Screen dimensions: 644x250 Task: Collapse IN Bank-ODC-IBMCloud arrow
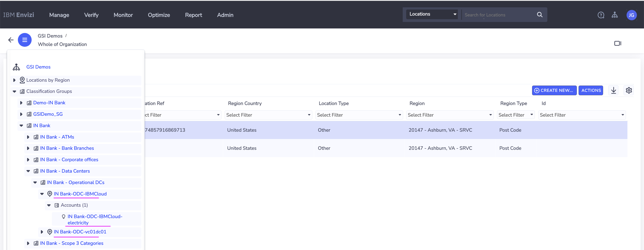click(x=42, y=194)
